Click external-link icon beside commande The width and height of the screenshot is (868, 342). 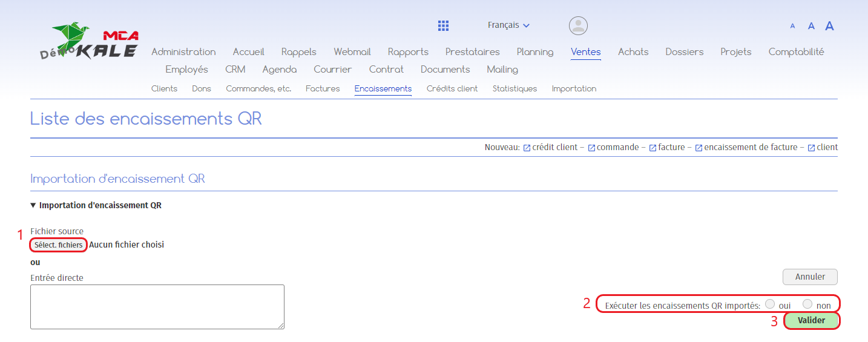pyautogui.click(x=591, y=148)
